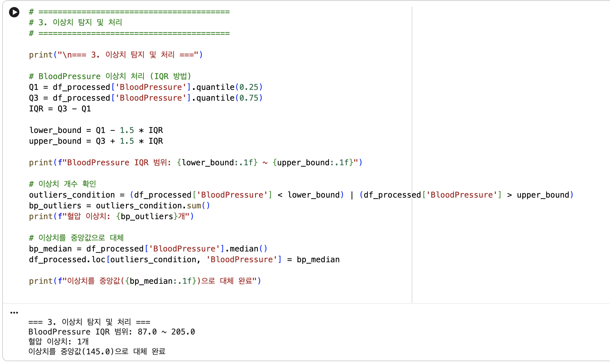The width and height of the screenshot is (610, 364).
Task: Click the output line 'BloodPressure IQR 범위: 87.0 ~ 205.0'
Action: 112,332
